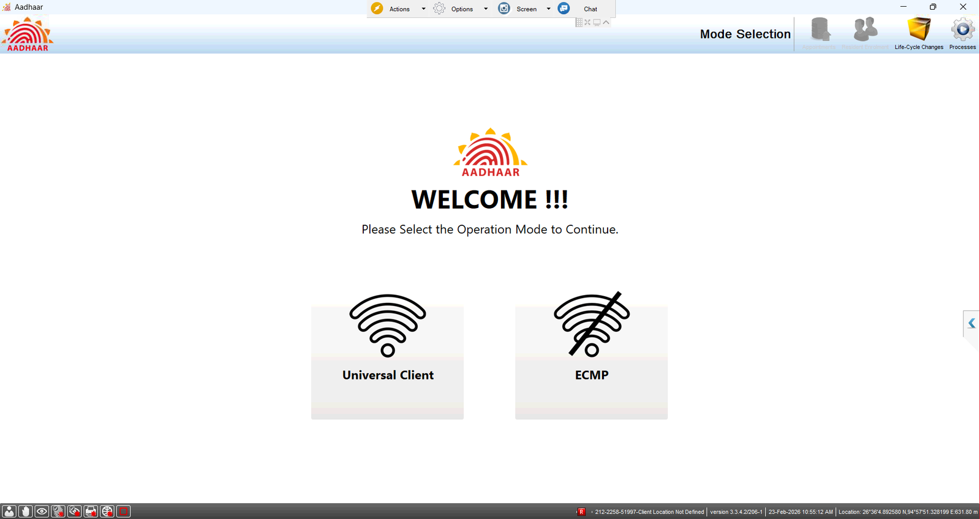The height and width of the screenshot is (519, 980).
Task: Click the fifth device status icon with red star
Action: click(x=75, y=511)
